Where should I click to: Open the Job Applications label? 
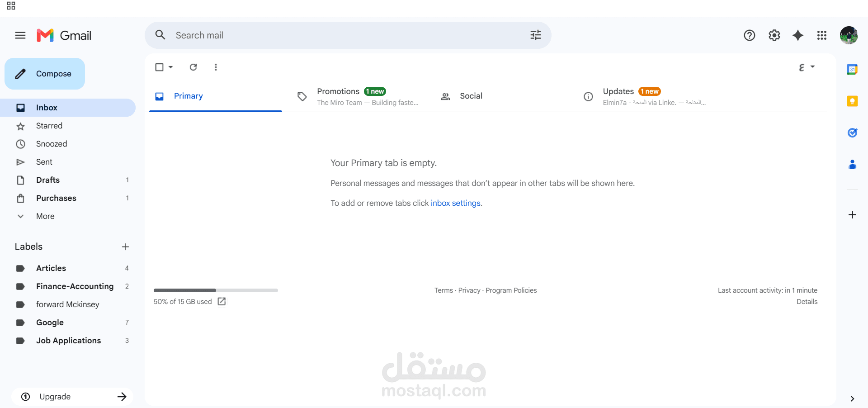[68, 341]
